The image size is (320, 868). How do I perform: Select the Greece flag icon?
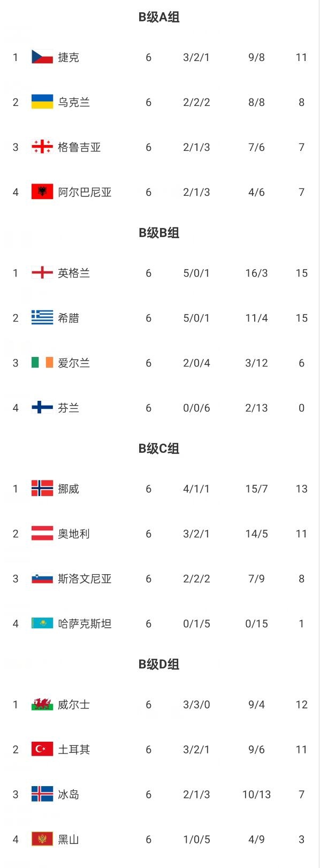(42, 318)
